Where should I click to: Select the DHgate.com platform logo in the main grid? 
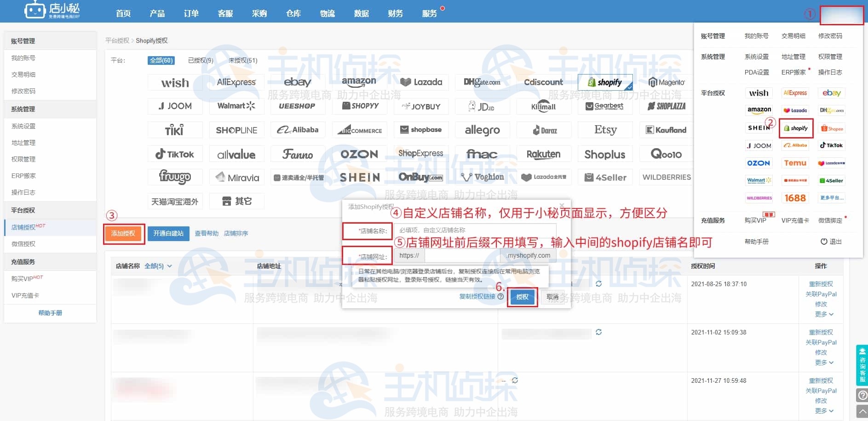point(482,82)
